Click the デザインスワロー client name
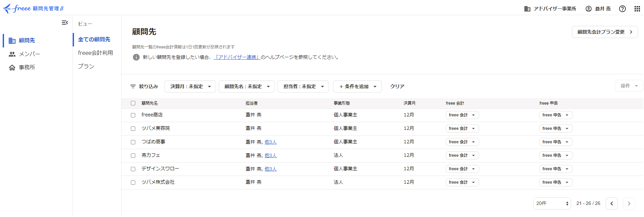The height and width of the screenshot is (217, 644). [x=160, y=169]
